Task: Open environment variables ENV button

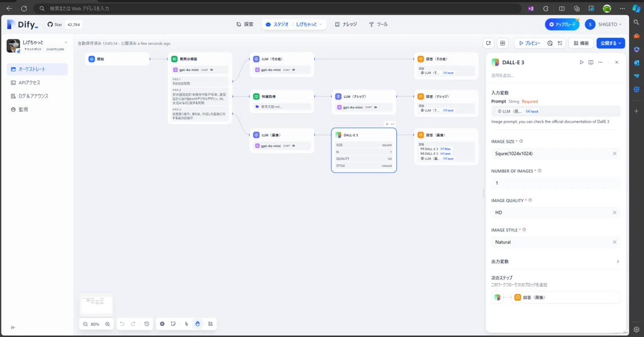Action: pos(503,43)
